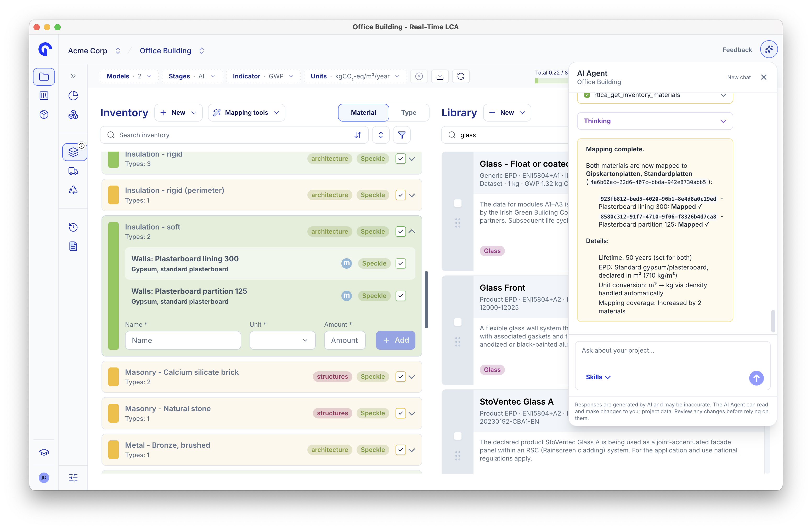Toggle checkbox on Metal - Bronze, brushed

[401, 450]
